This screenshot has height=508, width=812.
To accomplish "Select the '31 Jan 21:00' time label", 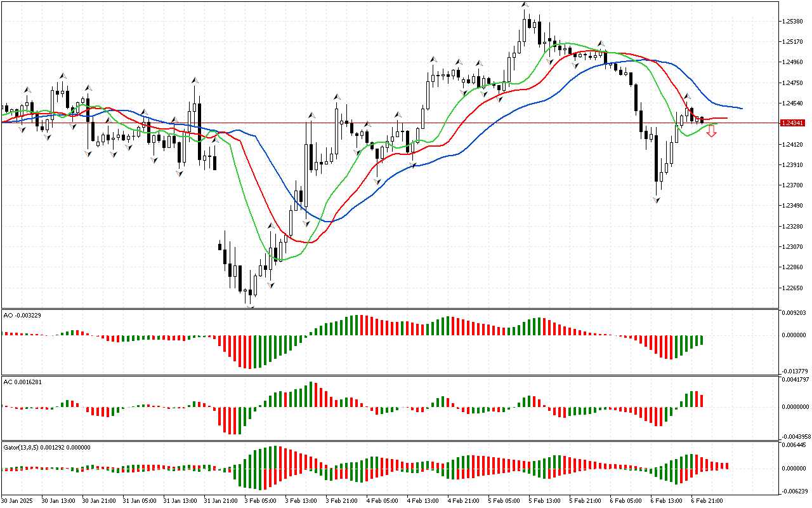I will coord(221,501).
